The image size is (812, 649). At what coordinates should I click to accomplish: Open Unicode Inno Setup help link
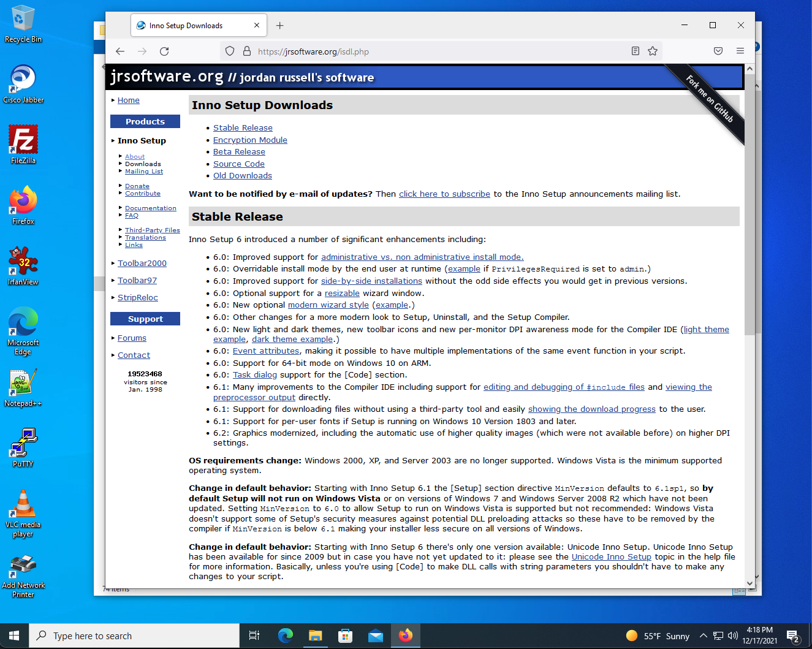click(x=612, y=557)
